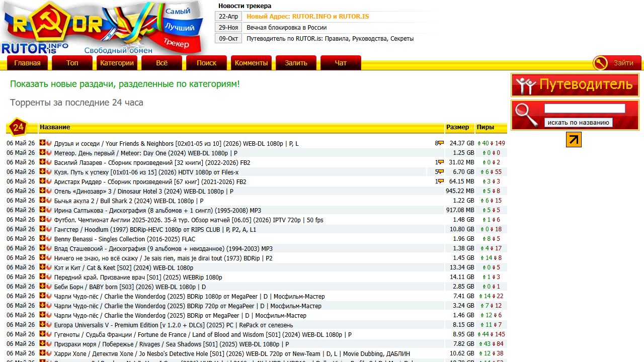This screenshot has height=362, width=644.
Task: Focus the search-by-name text field
Action: [585, 109]
